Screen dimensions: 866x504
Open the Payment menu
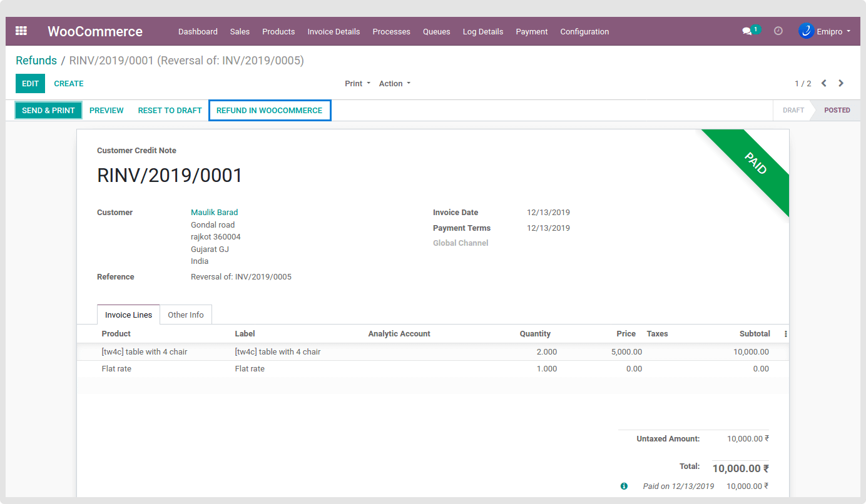532,32
